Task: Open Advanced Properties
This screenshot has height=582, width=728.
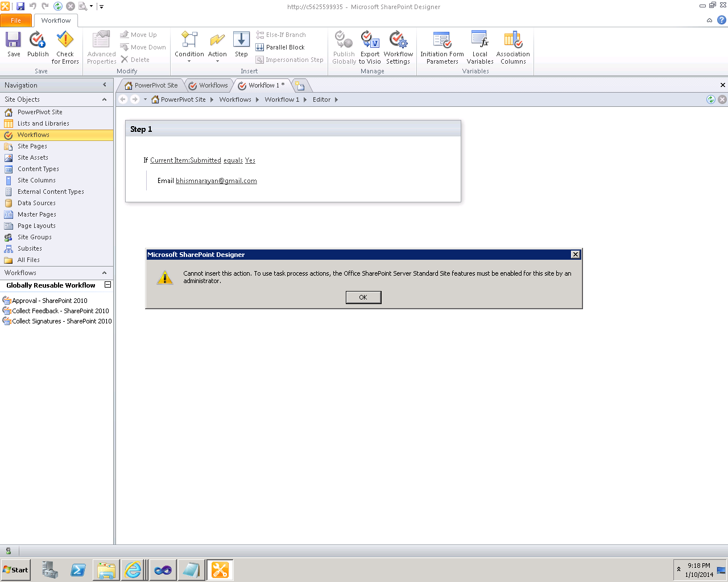Action: coord(101,48)
